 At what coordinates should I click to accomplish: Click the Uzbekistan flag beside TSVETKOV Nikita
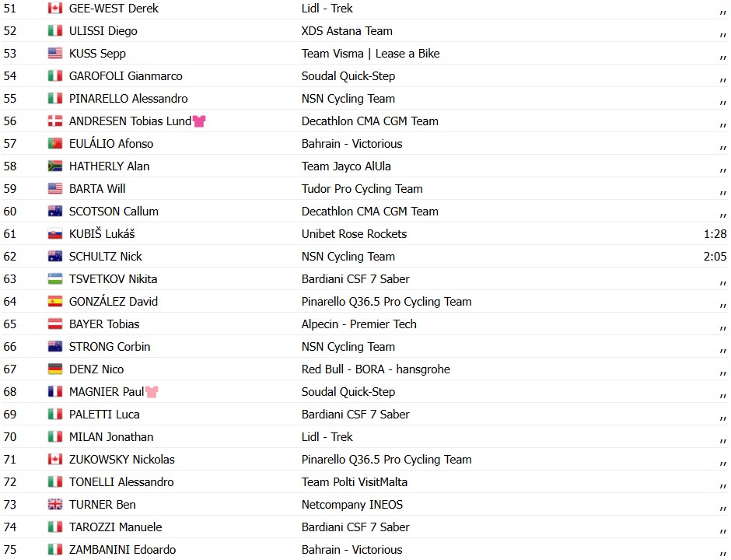[55, 279]
